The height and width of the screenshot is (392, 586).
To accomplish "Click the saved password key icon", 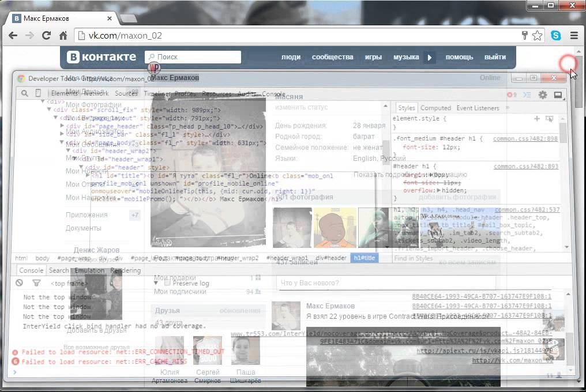I will click(x=525, y=36).
